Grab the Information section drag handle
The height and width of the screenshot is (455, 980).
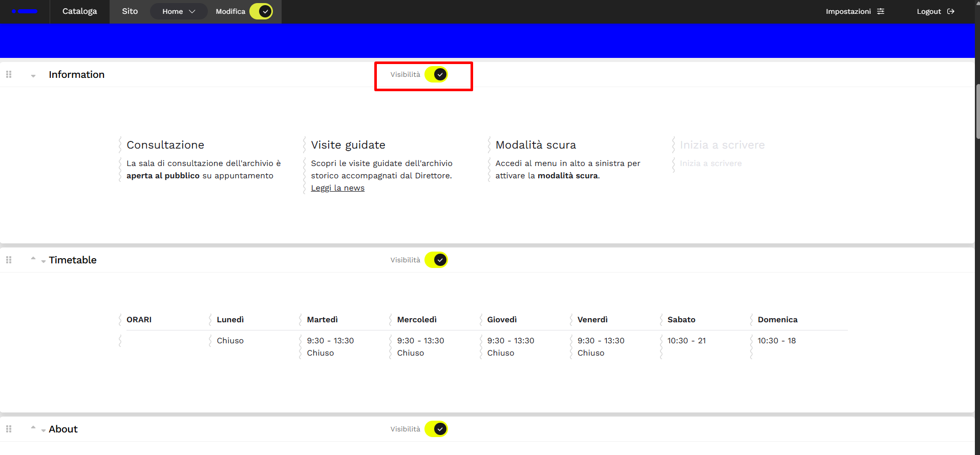pos(9,74)
